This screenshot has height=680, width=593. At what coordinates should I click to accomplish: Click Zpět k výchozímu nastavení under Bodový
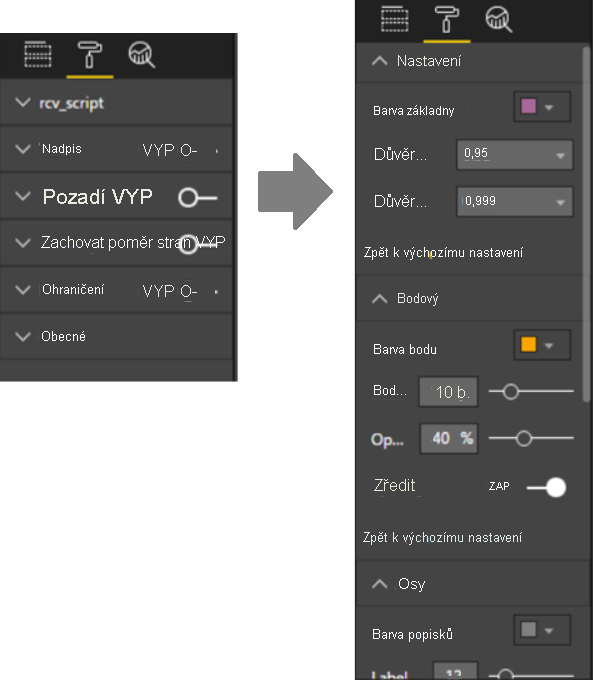(x=442, y=538)
